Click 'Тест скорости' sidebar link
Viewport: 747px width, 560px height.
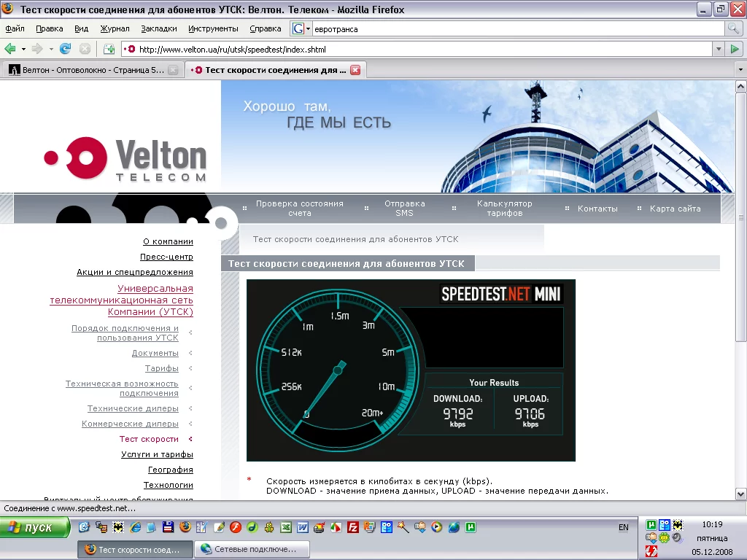point(149,438)
